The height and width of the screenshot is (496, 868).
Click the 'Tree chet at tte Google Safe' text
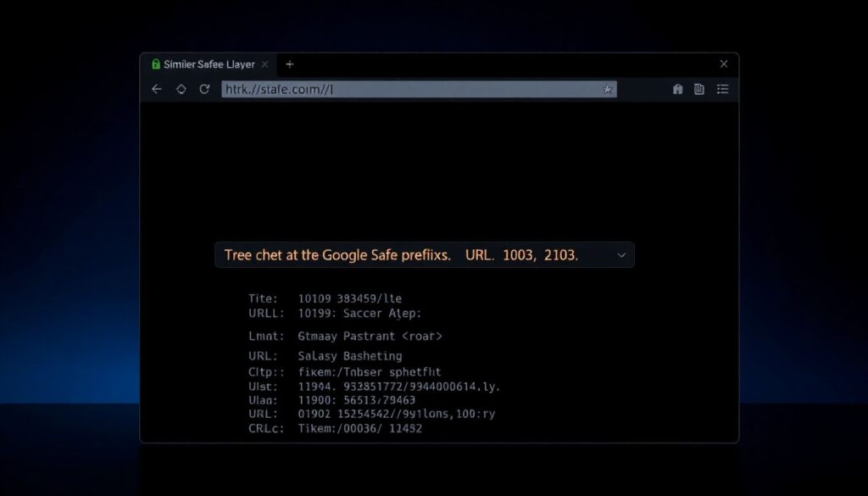tap(339, 254)
